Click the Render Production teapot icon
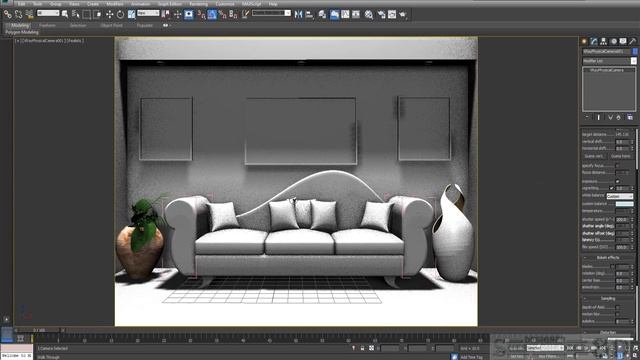 [403, 14]
